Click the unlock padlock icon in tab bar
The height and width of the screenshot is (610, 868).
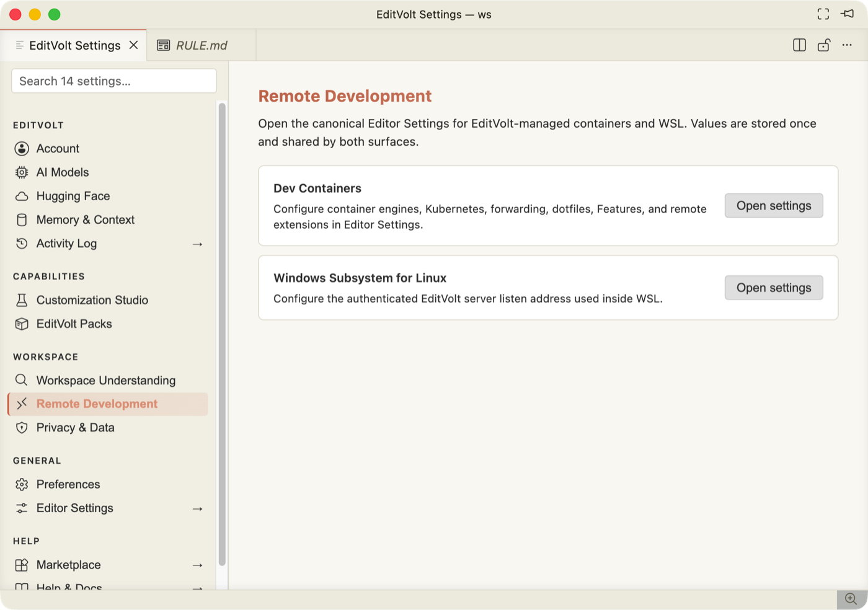tap(824, 45)
